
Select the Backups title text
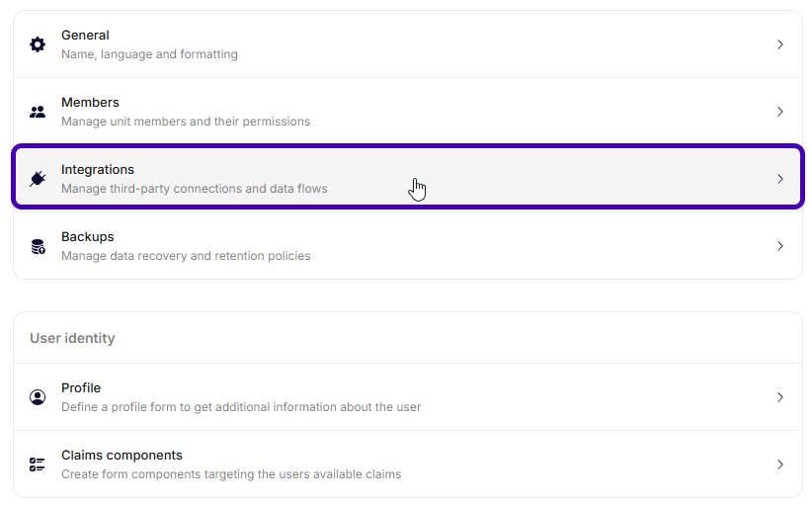[88, 237]
